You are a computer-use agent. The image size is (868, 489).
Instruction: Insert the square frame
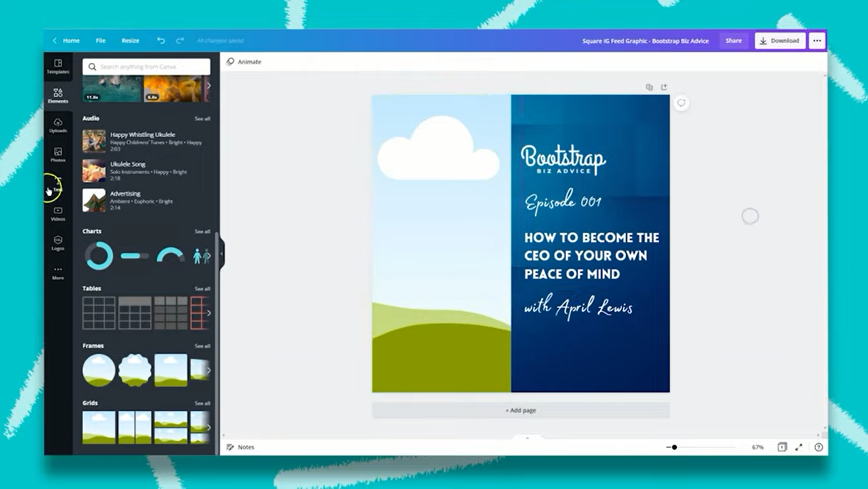coord(170,370)
